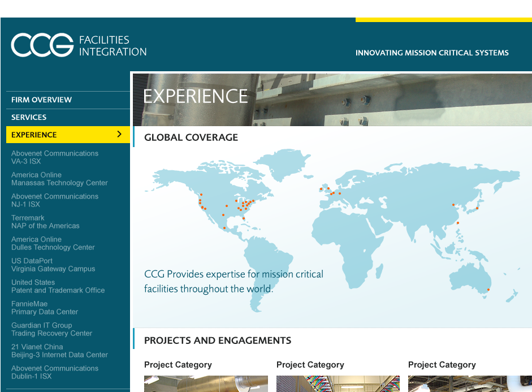Viewport: 532px width, 392px height.
Task: Select US DataPort Virginia Gateway Campus
Action: (53, 265)
